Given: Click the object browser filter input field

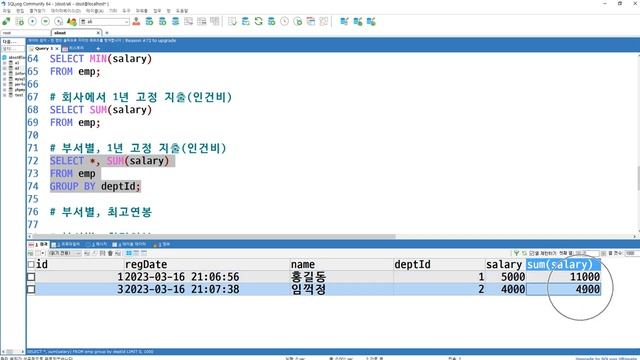Looking at the screenshot, I should point(13,49).
